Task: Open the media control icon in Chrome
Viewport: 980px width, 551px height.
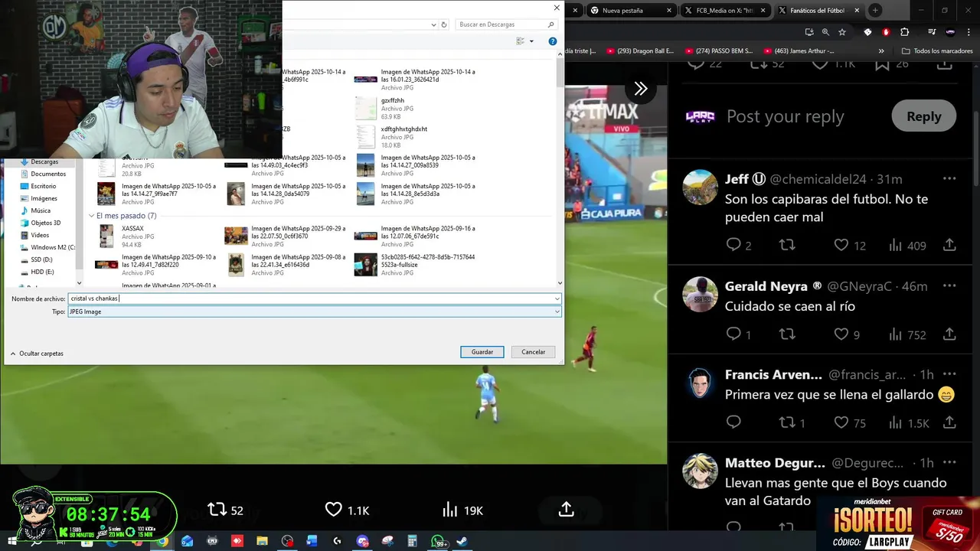Action: pyautogui.click(x=932, y=32)
